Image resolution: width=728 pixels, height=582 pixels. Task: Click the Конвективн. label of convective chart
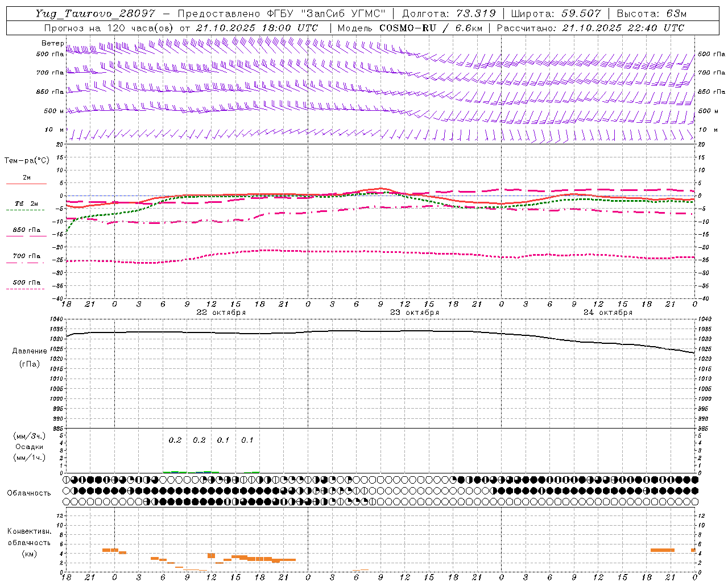30,531
